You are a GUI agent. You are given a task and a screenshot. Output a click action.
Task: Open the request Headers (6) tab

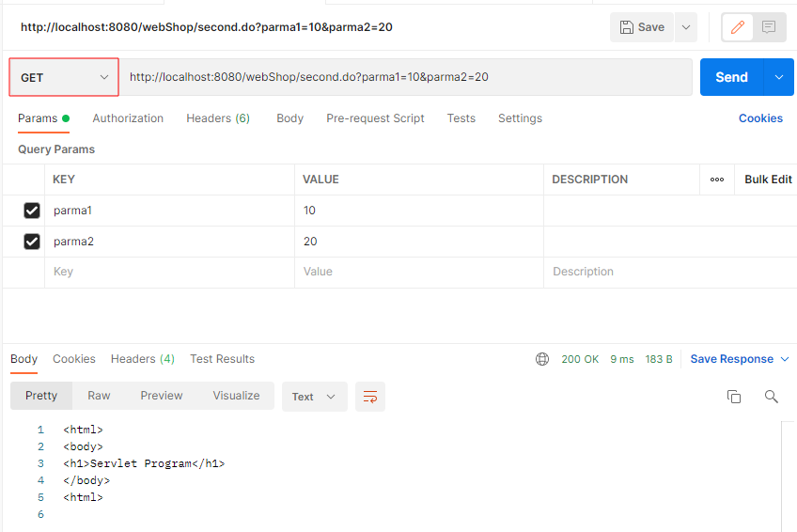point(218,118)
